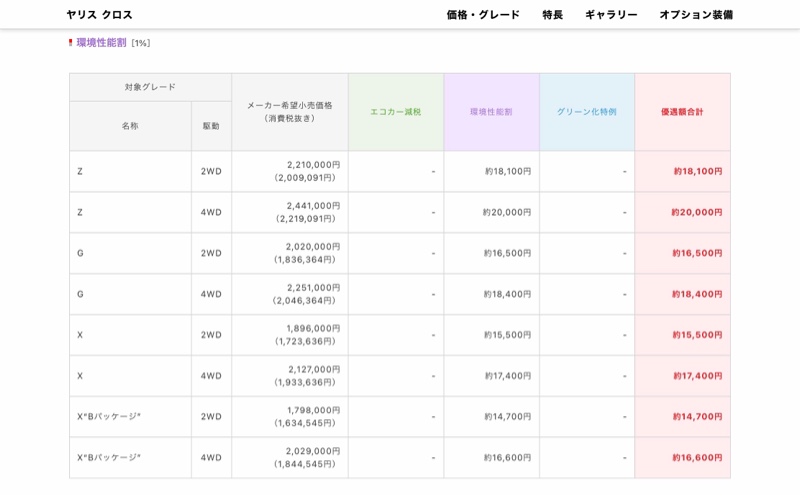Click the 対象グレード header cell
Viewport: 800px width, 496px height.
151,87
